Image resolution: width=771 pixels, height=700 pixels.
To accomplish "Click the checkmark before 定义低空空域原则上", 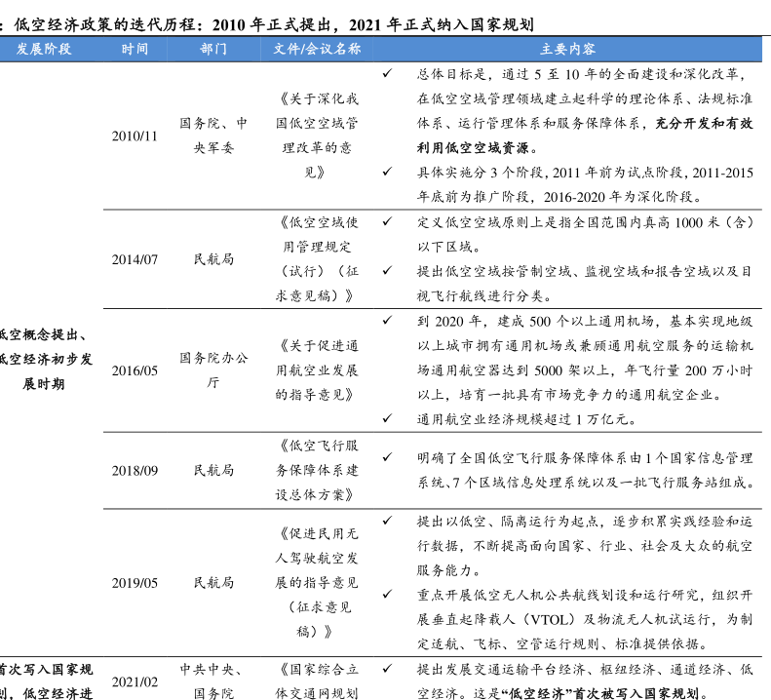I will click(388, 221).
